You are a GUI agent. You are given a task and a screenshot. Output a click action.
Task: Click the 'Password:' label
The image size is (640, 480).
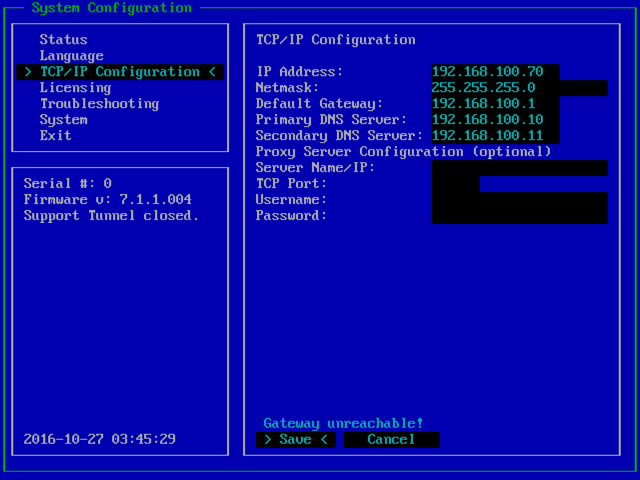291,216
